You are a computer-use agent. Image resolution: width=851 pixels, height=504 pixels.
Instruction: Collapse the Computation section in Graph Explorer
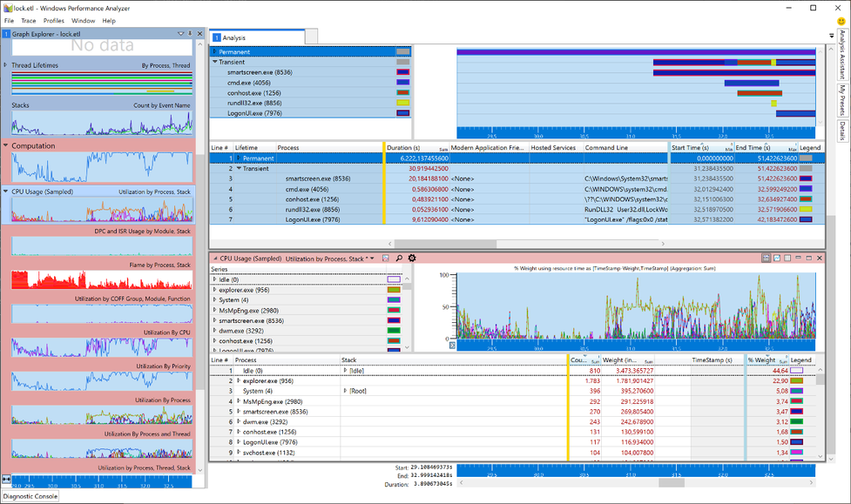(6, 146)
